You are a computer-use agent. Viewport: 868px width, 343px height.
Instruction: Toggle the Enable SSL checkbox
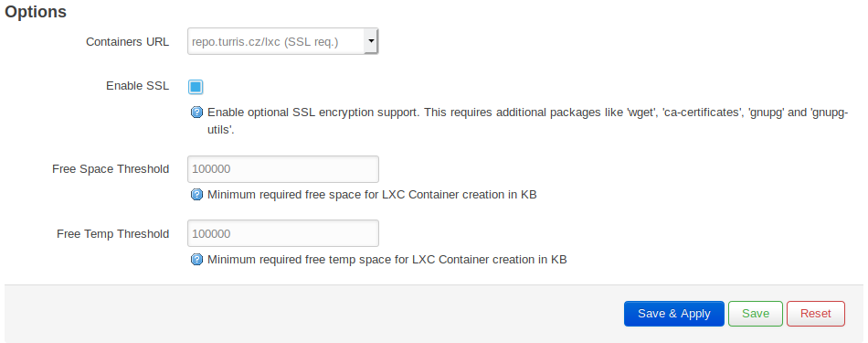pos(196,87)
